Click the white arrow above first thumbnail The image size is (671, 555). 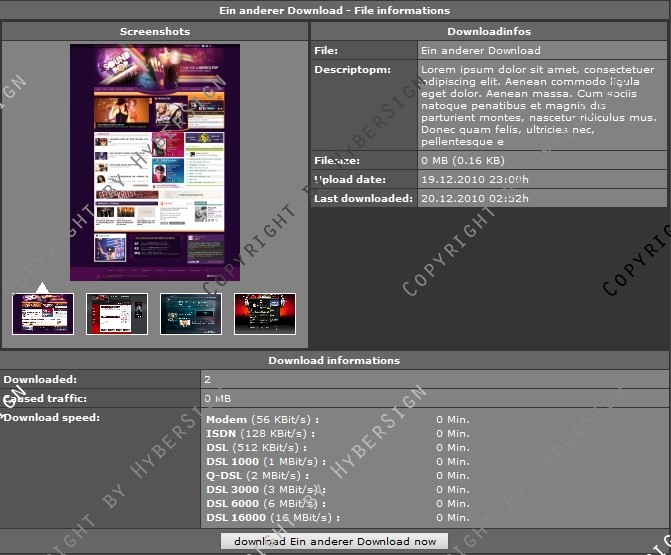coord(42,288)
